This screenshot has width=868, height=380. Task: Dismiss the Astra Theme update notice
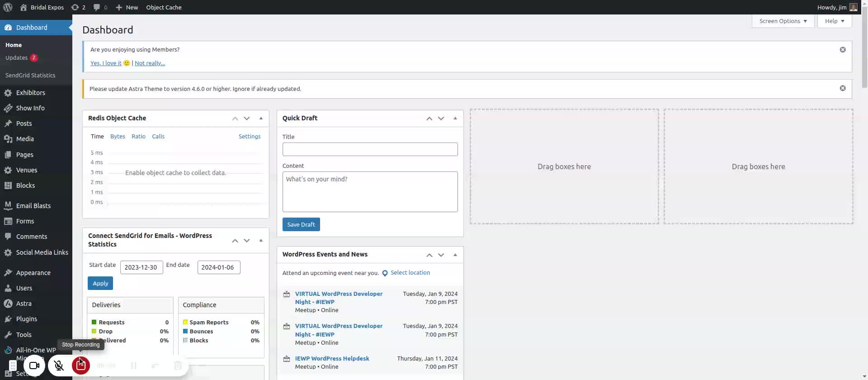842,88
